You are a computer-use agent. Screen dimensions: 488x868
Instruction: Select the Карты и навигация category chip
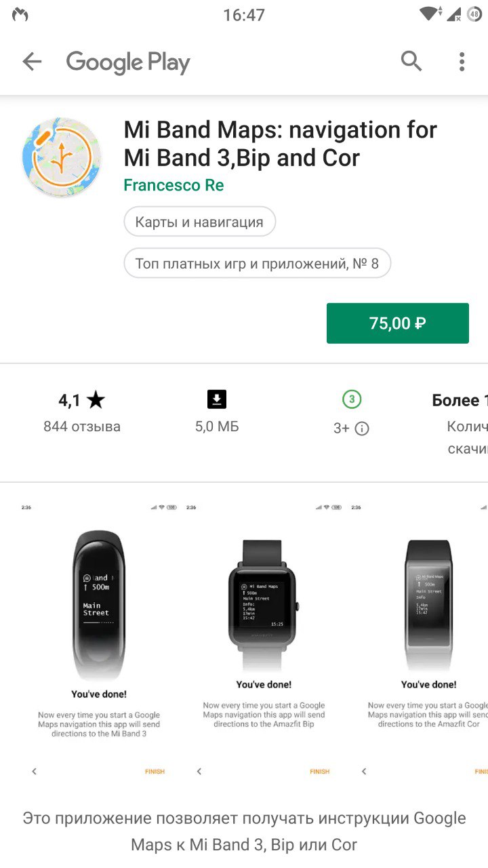pyautogui.click(x=199, y=222)
